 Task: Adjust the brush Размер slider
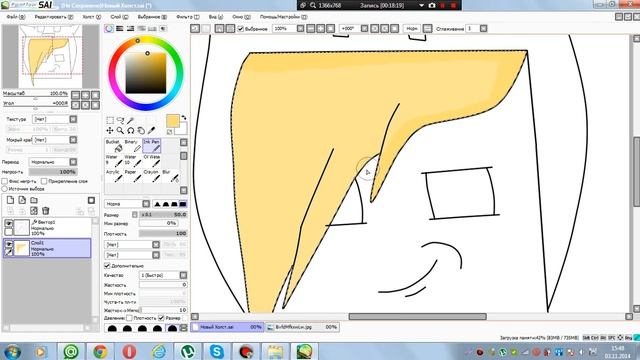click(x=163, y=214)
